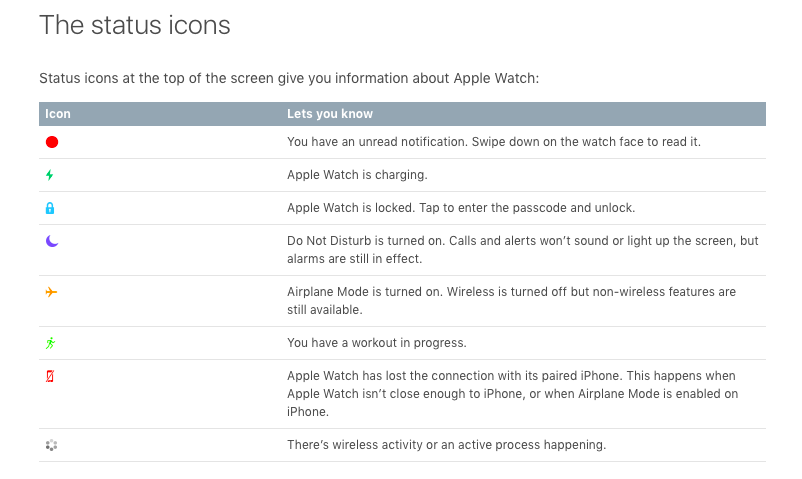Click the purple Do Not Disturb moon icon
The image size is (802, 479).
(52, 241)
